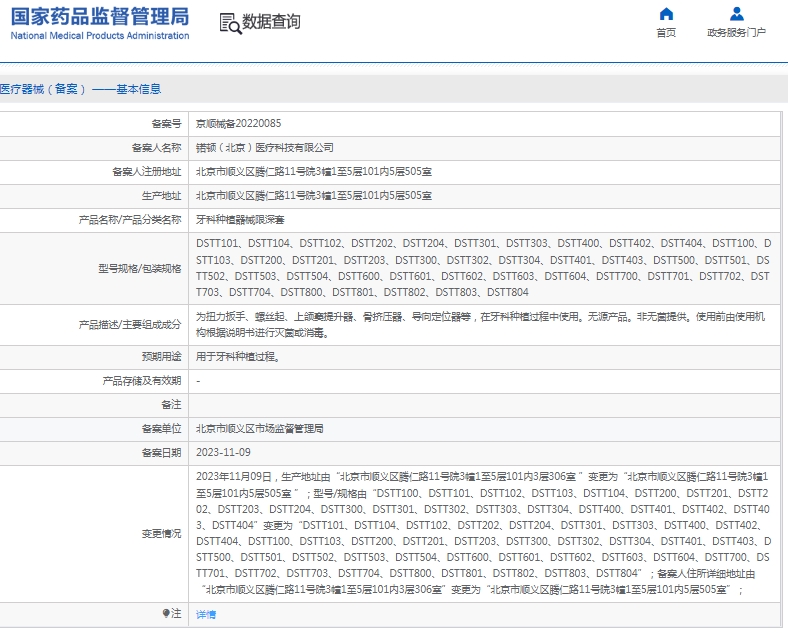The image size is (788, 633).
Task: Click the 备案单位 row label
Action: [x=161, y=429]
